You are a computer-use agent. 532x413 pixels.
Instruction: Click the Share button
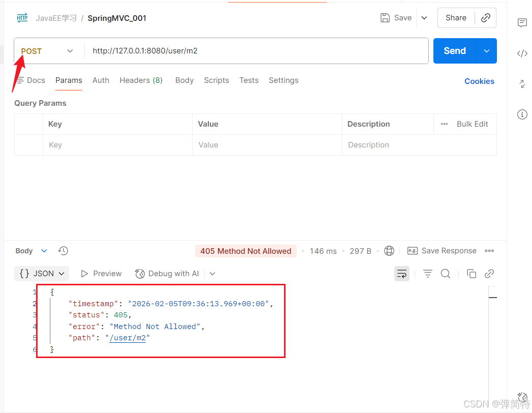456,18
